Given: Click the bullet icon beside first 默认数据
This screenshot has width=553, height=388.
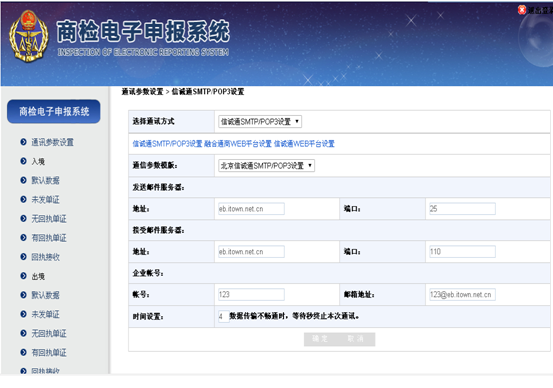Looking at the screenshot, I should click(23, 180).
